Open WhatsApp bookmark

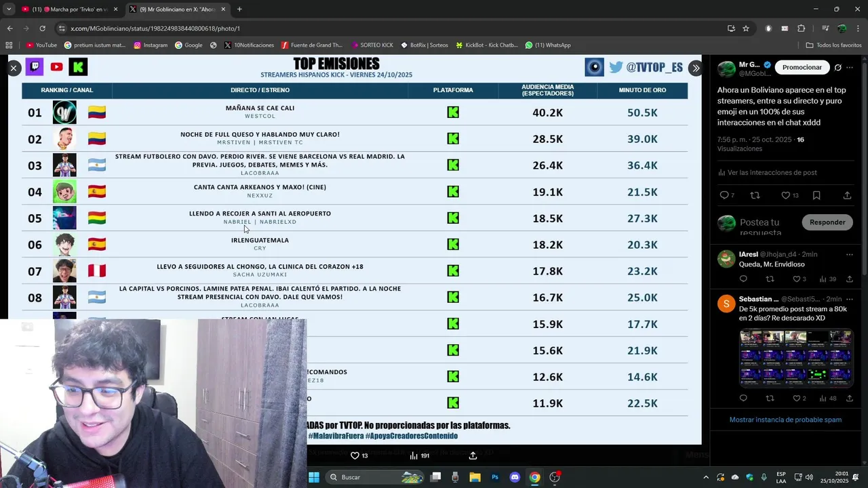coord(548,45)
